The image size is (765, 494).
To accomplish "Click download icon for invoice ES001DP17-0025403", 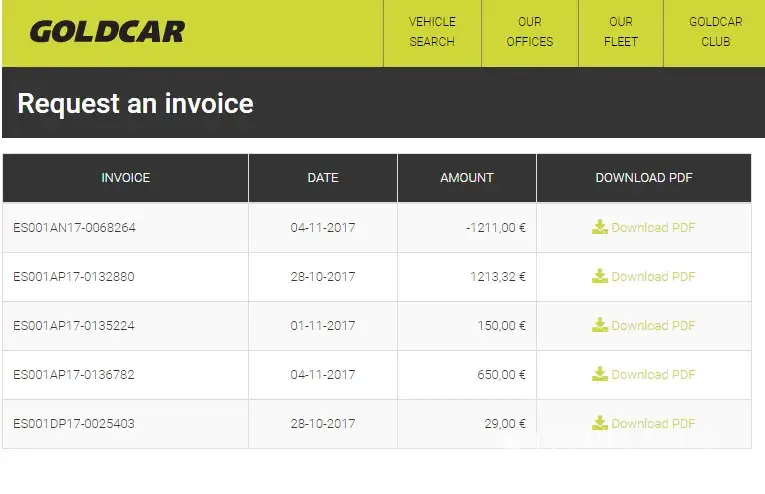I will tap(600, 423).
